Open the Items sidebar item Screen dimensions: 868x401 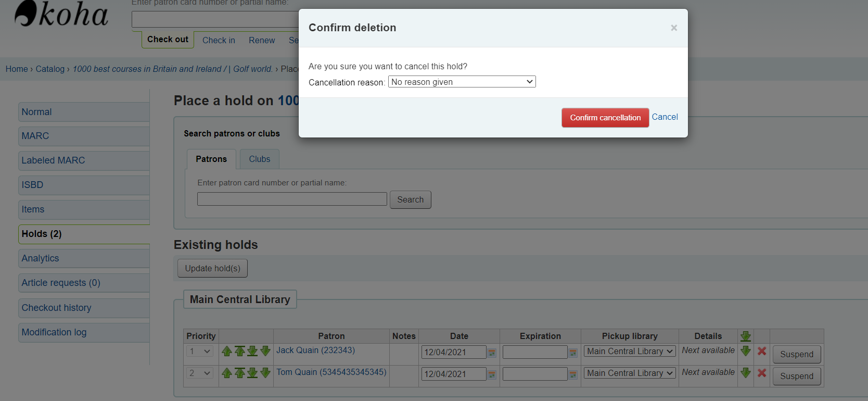click(84, 209)
